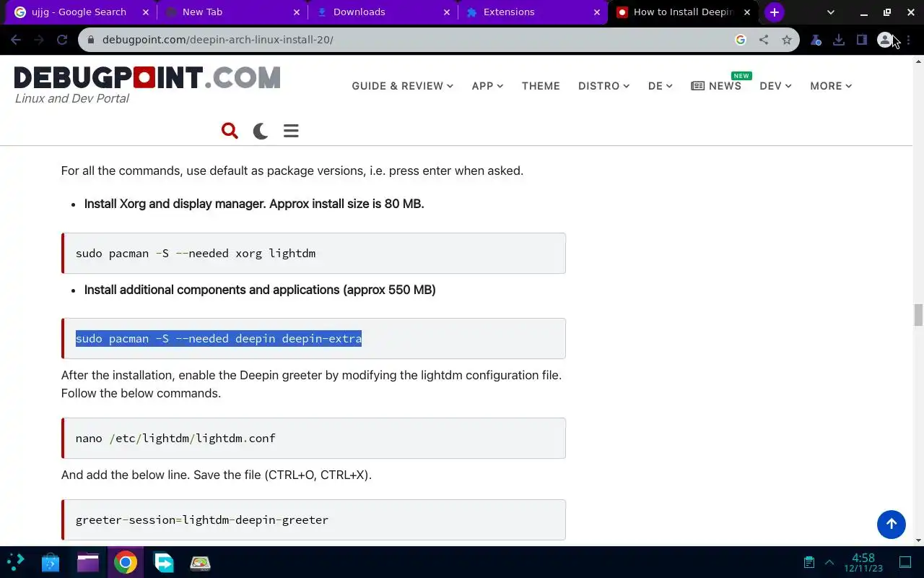Open the Chrome Labs flask icon
The image size is (924, 578).
[816, 40]
